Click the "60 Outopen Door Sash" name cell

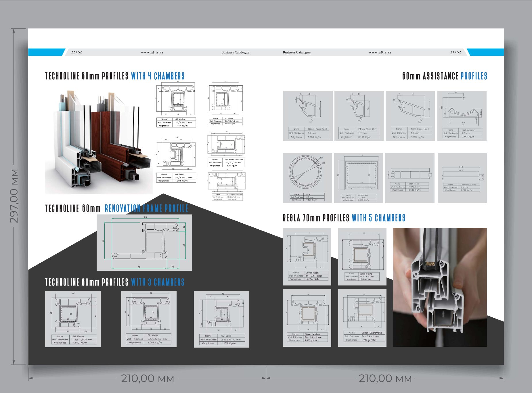(x=235, y=194)
